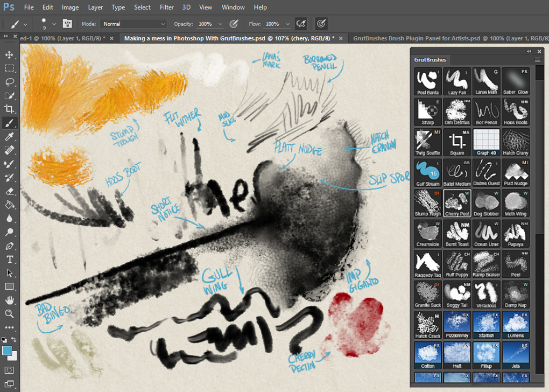Open the blending Mode Normal dropdown

pos(133,24)
